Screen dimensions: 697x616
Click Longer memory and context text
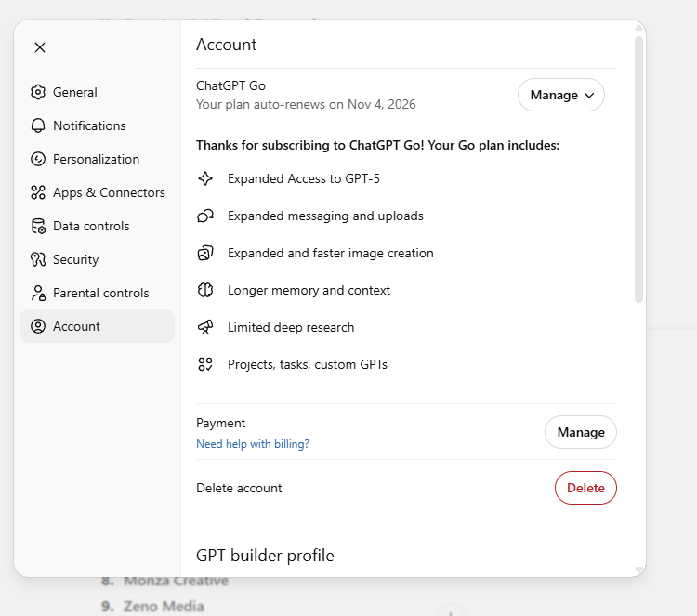(x=309, y=290)
